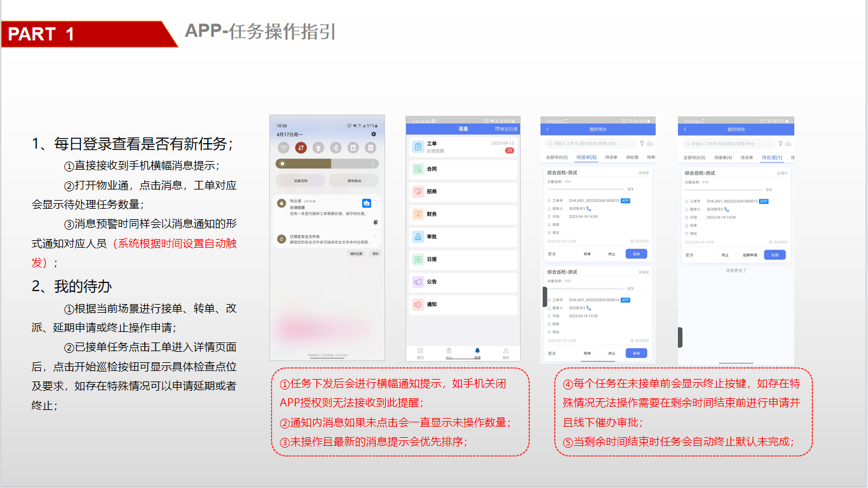Screen dimensions: 868x488
Task: Expand the 已锁定安全文件夹 notification
Action: point(376,237)
